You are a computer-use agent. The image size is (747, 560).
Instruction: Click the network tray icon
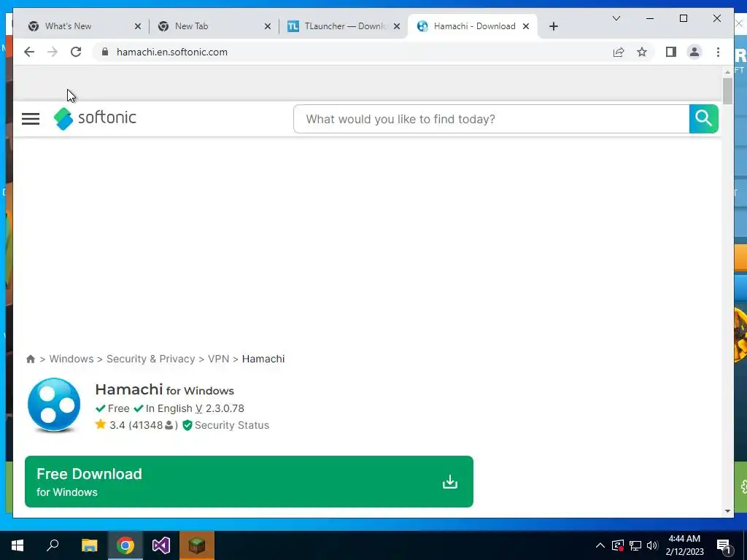pos(635,545)
